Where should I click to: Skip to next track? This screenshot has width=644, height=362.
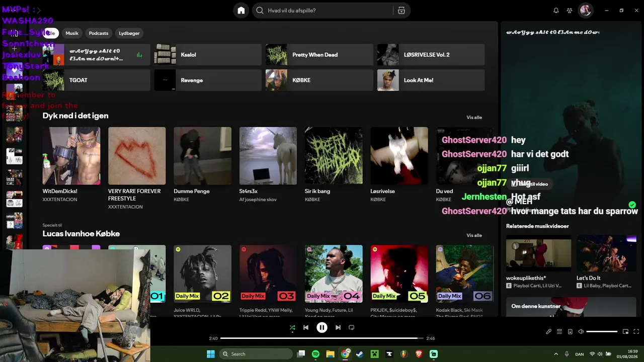pos(338,327)
